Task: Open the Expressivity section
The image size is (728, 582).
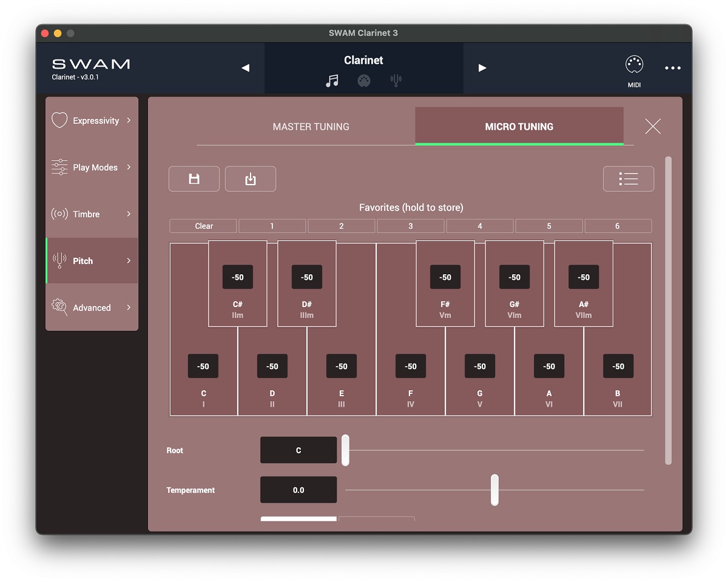Action: (x=92, y=121)
